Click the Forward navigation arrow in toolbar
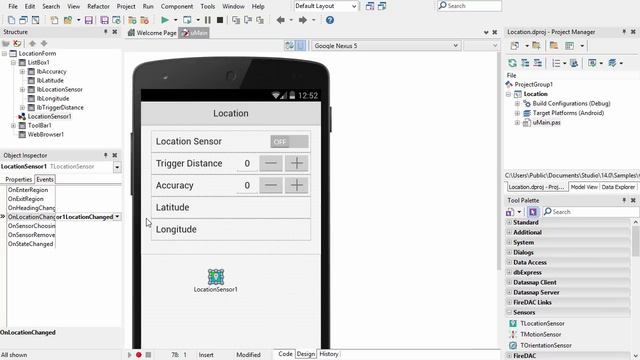 302,20
